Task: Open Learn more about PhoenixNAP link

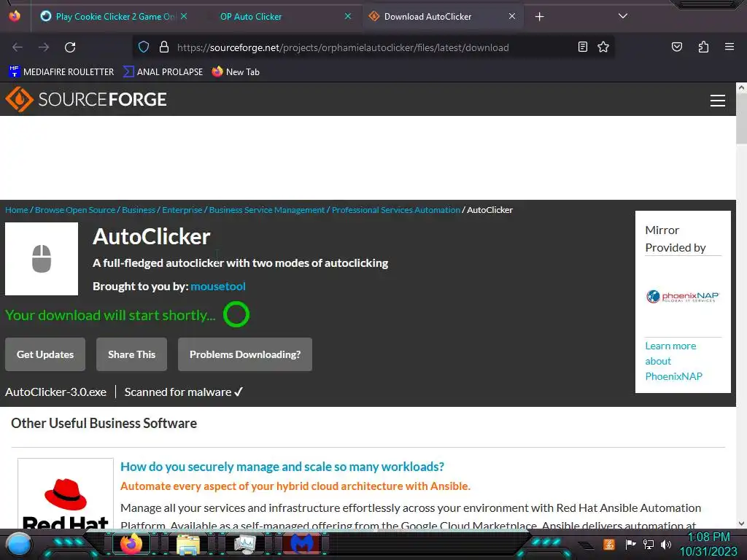Action: (673, 361)
